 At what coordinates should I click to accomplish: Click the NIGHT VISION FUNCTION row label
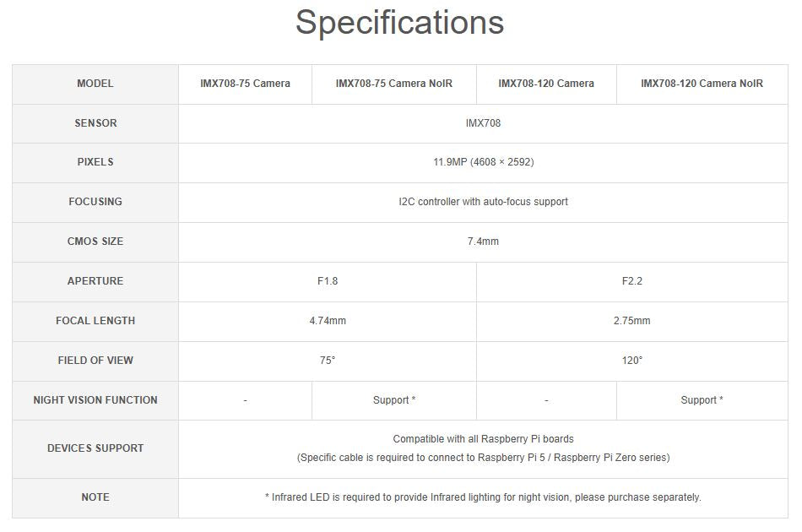coord(95,400)
